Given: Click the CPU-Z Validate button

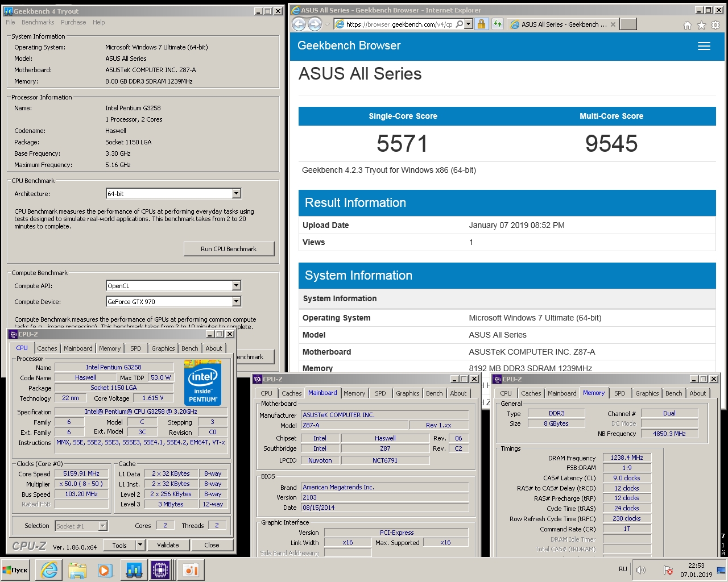Looking at the screenshot, I should click(x=168, y=545).
